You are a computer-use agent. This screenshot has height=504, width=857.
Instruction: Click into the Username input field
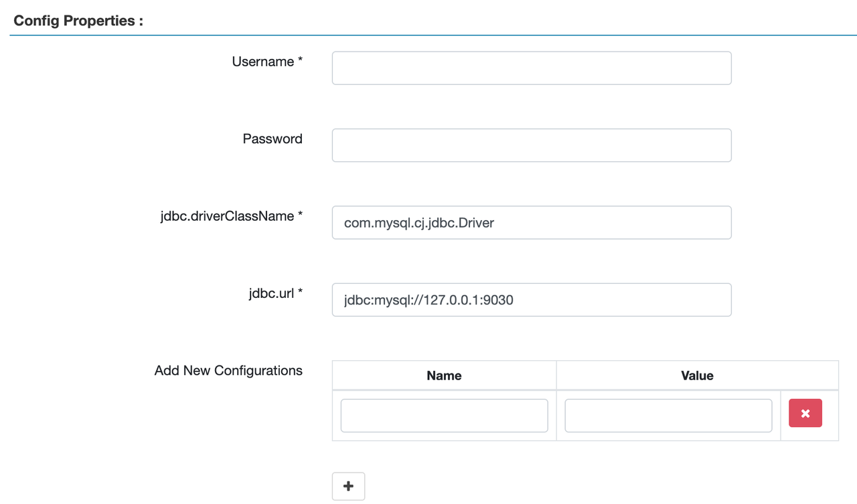click(531, 68)
